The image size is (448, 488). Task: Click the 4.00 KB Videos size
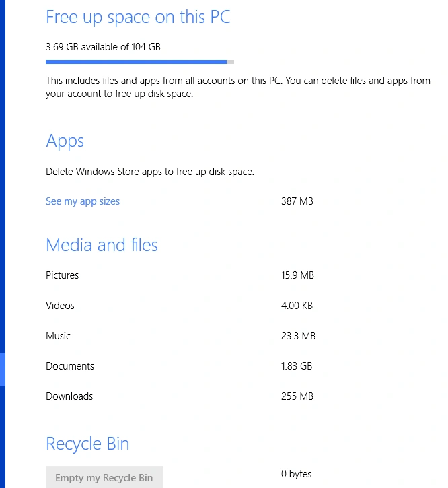coord(297,306)
